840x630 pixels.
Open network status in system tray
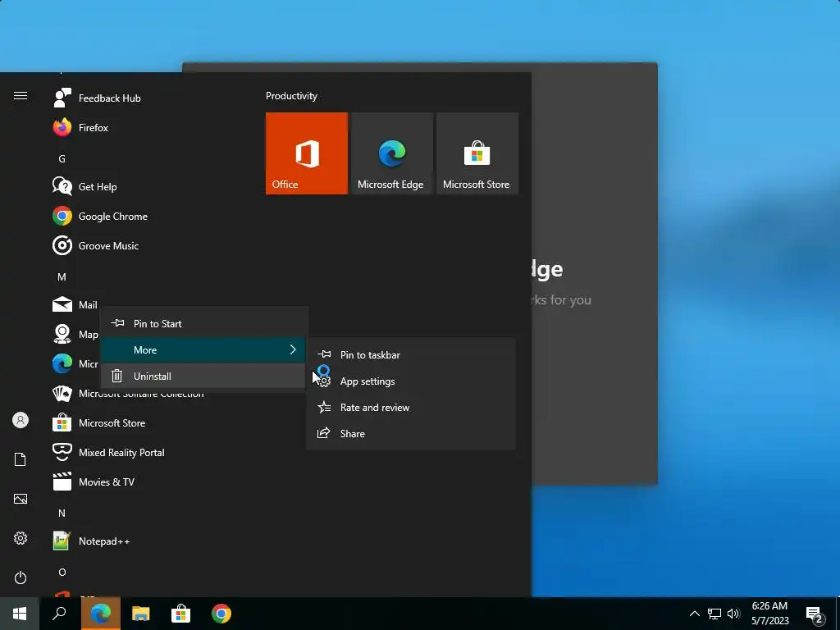click(x=714, y=614)
